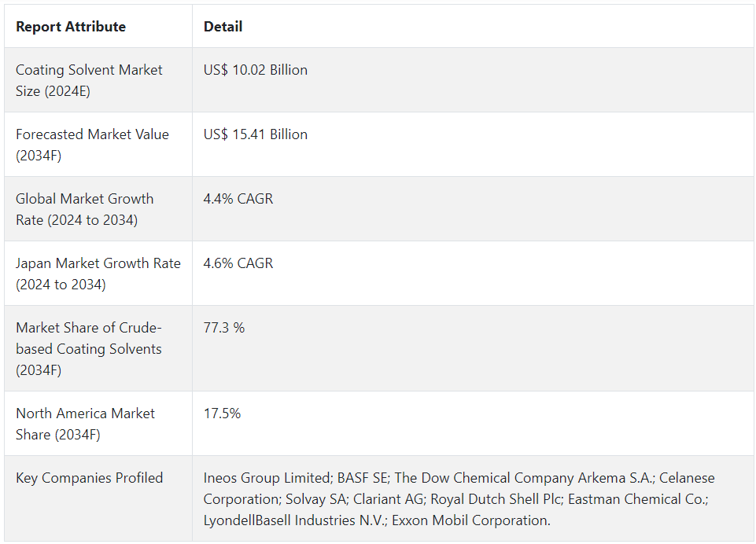Click the '4.4% CAGR' value

[x=238, y=199]
